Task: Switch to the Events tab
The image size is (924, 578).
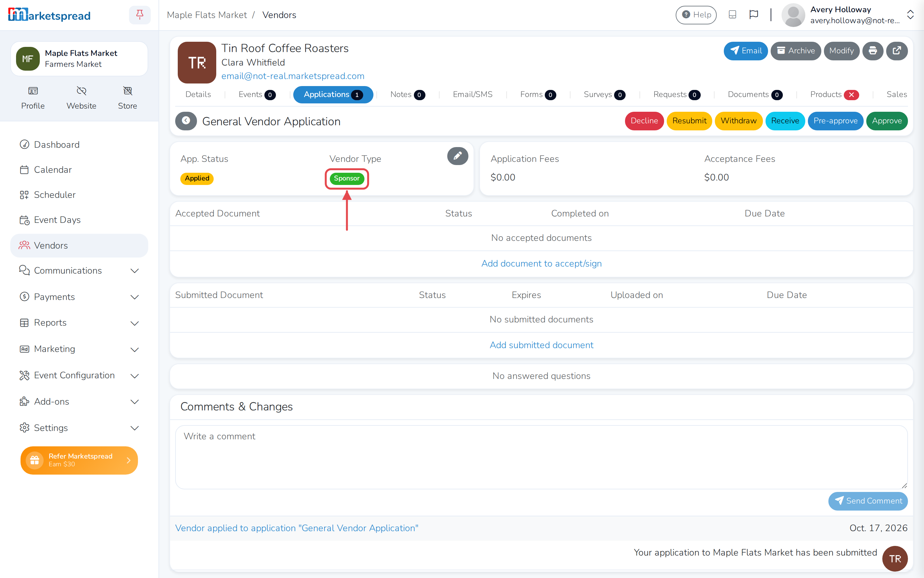Action: pos(257,94)
